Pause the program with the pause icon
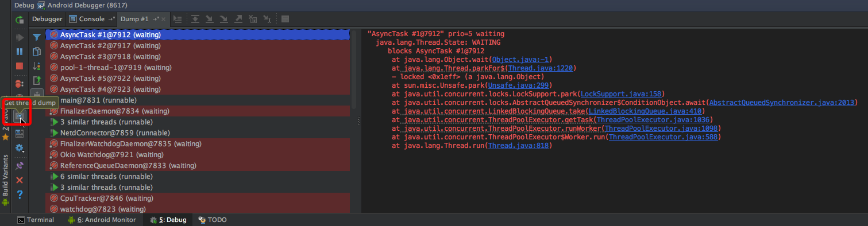 click(x=20, y=52)
